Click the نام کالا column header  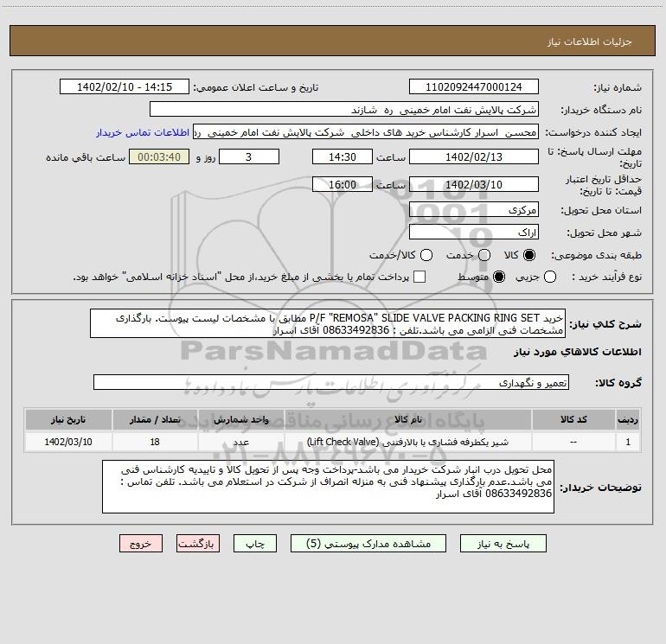pos(407,419)
